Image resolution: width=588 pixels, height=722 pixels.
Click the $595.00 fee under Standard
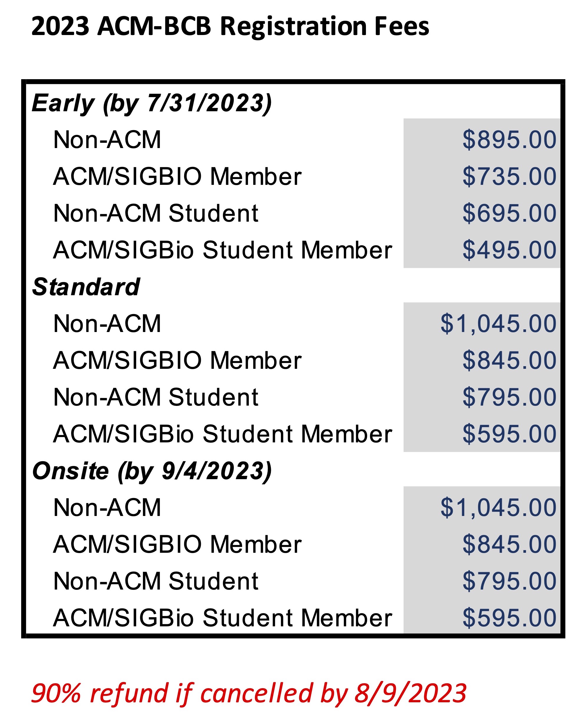click(509, 434)
